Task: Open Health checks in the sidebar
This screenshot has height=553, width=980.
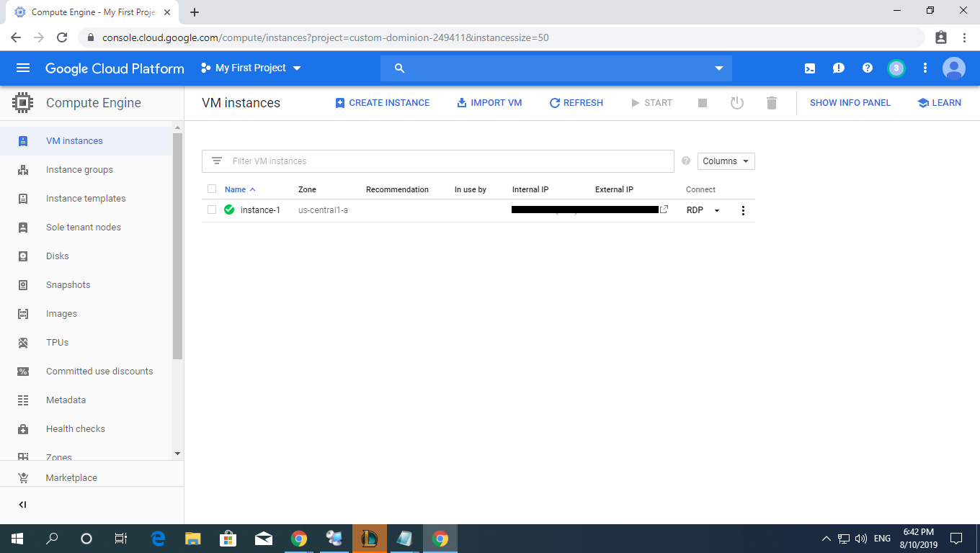Action: [x=86, y=429]
